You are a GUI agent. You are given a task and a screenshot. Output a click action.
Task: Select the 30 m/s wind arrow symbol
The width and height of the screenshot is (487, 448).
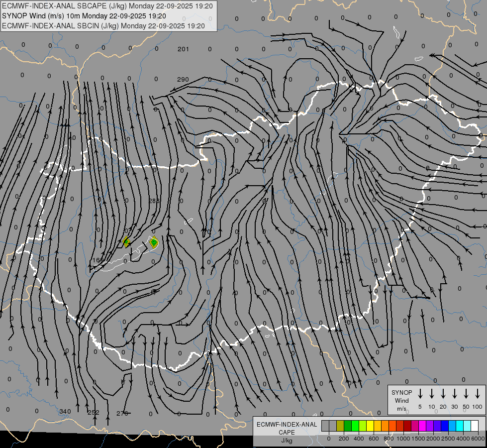coord(454,394)
